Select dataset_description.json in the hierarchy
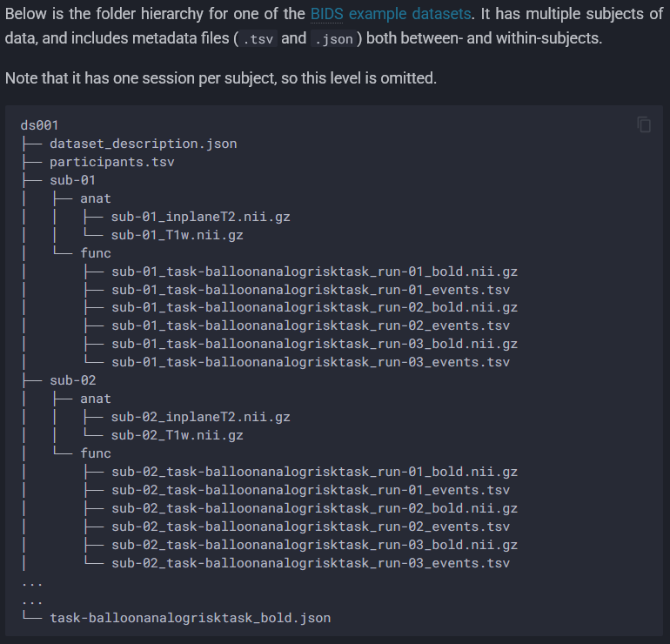The image size is (670, 644). pyautogui.click(x=143, y=144)
